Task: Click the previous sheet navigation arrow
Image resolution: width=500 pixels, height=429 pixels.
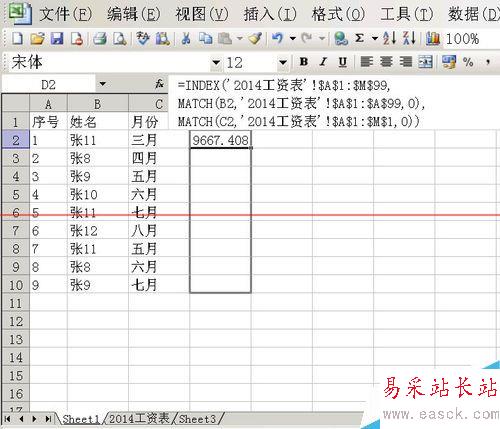Action: coord(21,419)
